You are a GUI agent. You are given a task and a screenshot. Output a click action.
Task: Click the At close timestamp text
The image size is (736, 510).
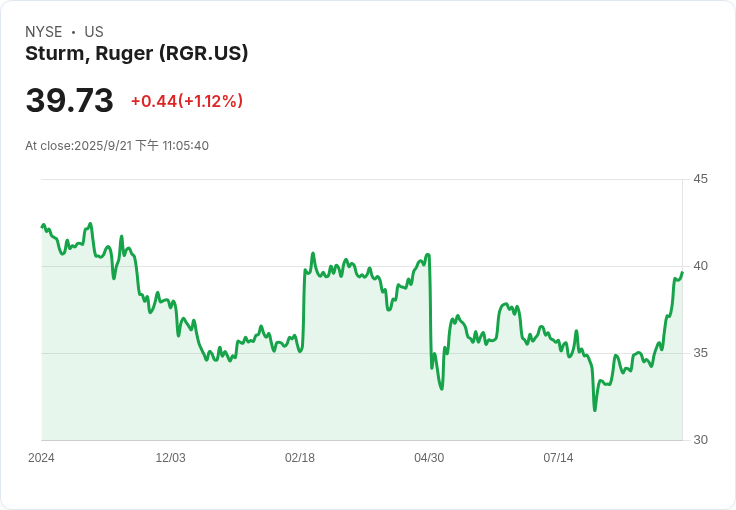pos(117,145)
